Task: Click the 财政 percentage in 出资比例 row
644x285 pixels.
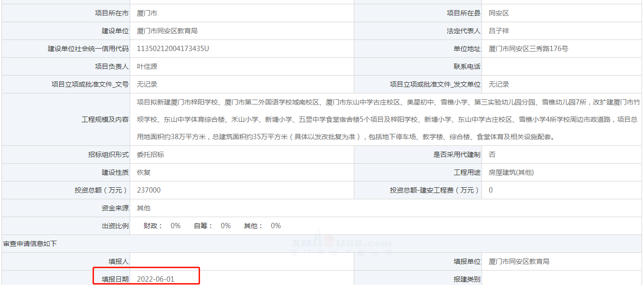Action: click(175, 226)
